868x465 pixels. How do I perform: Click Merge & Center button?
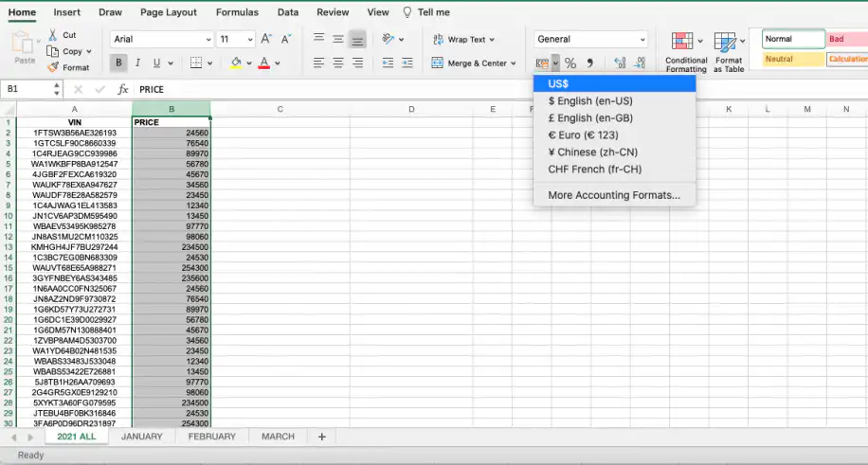point(469,63)
